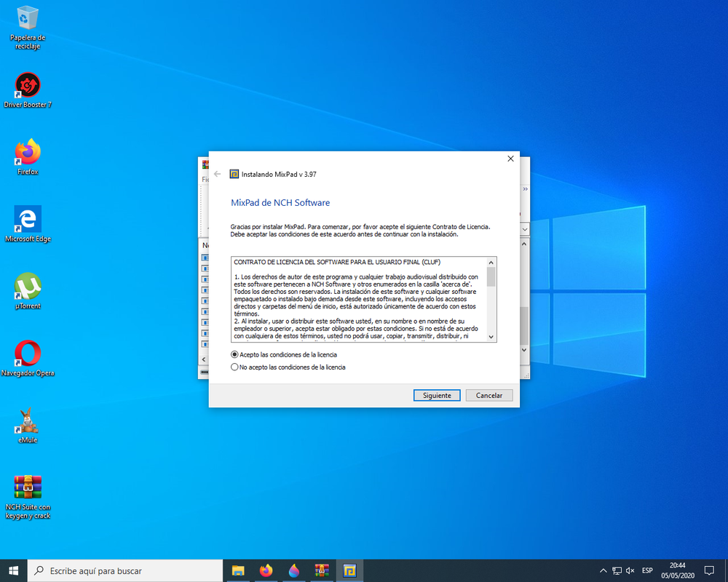
Task: Click the back arrow in the installer
Action: (217, 174)
